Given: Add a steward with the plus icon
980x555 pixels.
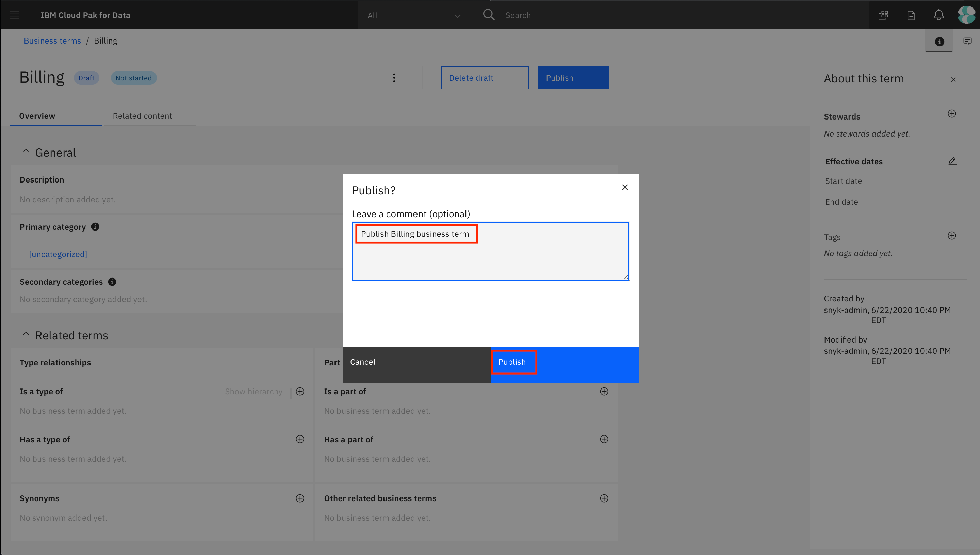Looking at the screenshot, I should click(952, 113).
